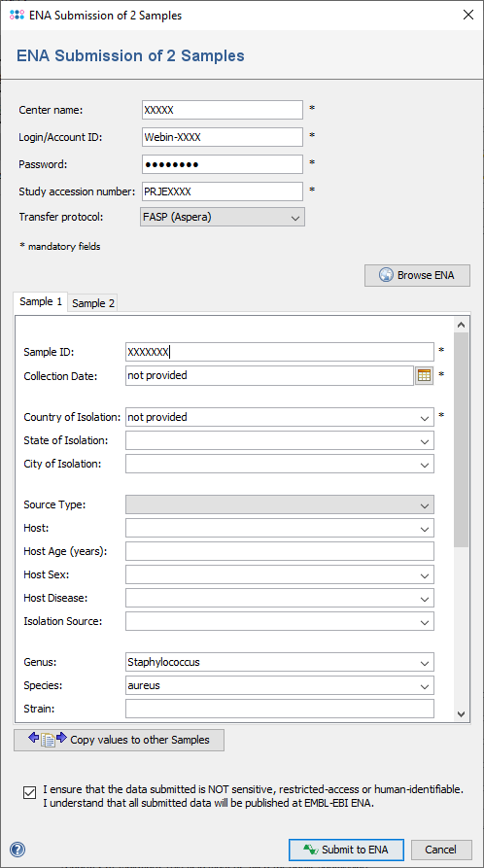This screenshot has height=868, width=484.
Task: Expand the Host Sex dropdown
Action: 425,574
